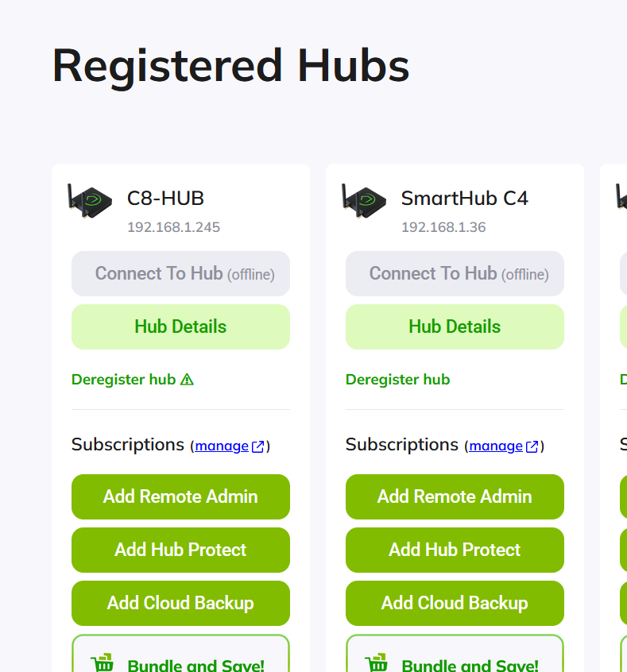Click Connect To Hub on the C8-HUB card
The height and width of the screenshot is (672, 627).
coord(180,273)
